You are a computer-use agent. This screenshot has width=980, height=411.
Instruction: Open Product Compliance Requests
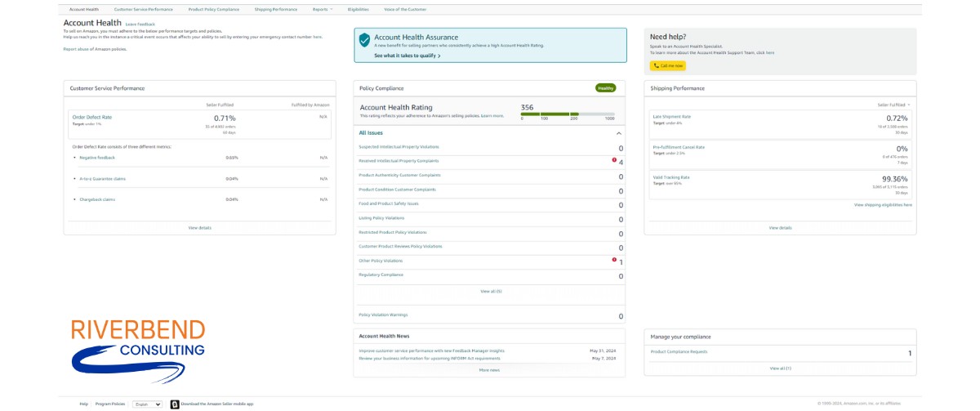[x=679, y=352]
